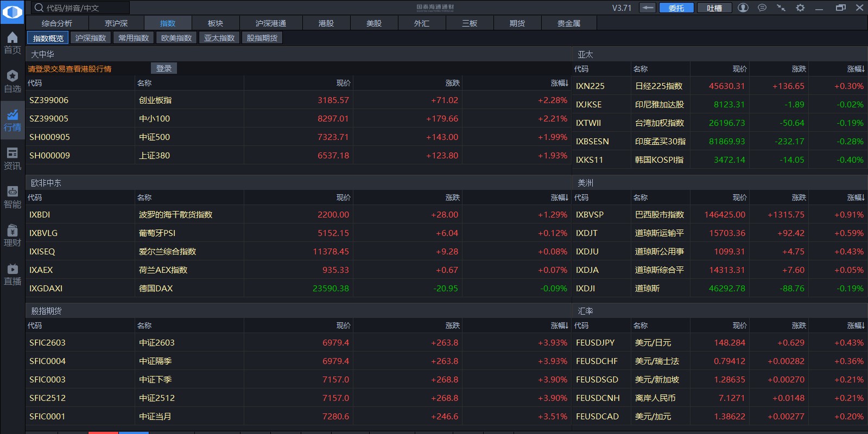Screen dimensions: 868x434
Task: Click the 代码/拼音/中文 search field
Action: (x=81, y=8)
